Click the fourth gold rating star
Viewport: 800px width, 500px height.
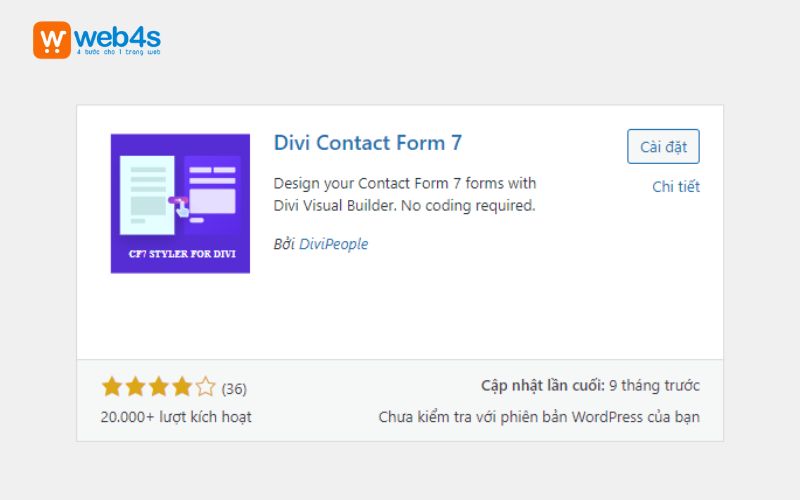[181, 387]
